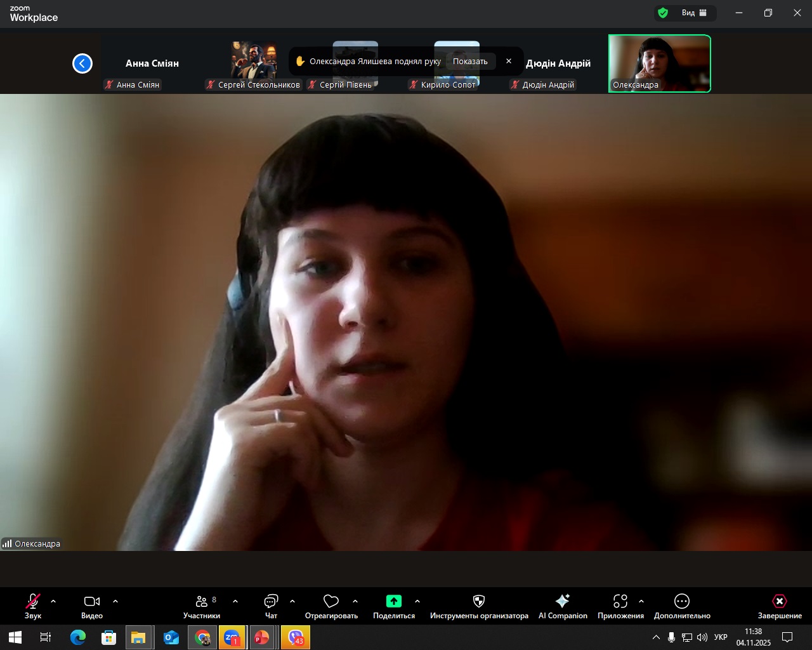Viewport: 812px width, 650px height.
Task: Expand audio options arrow next to Звук
Action: [53, 601]
